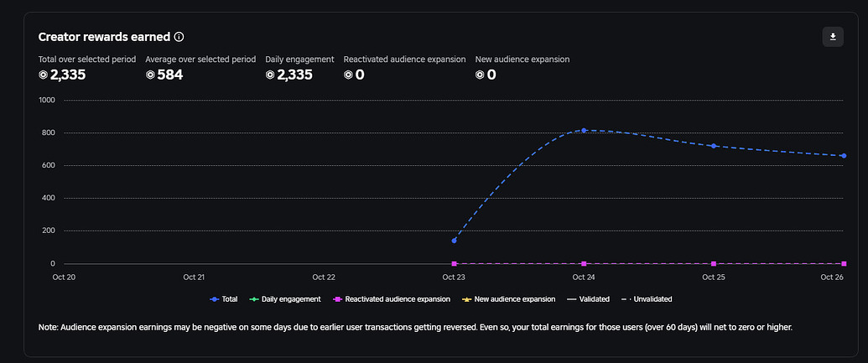This screenshot has width=868, height=363.
Task: Open info tooltip beside Creator rewards earned
Action: tap(179, 37)
